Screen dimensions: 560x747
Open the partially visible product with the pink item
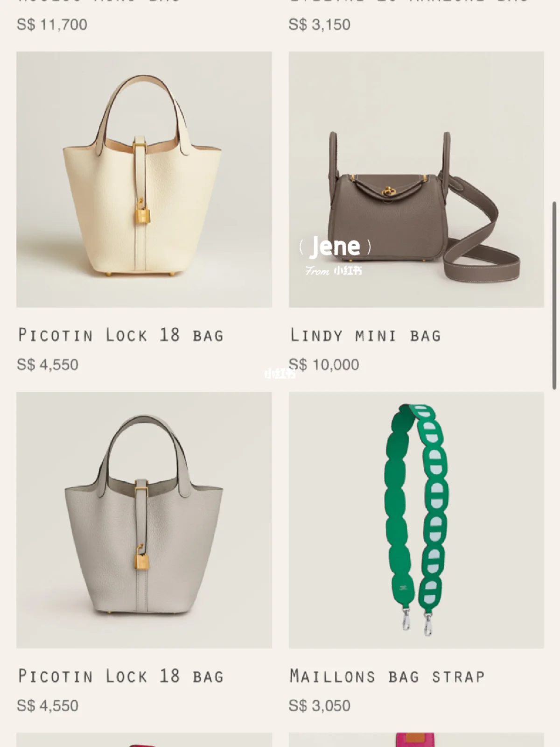click(416, 740)
